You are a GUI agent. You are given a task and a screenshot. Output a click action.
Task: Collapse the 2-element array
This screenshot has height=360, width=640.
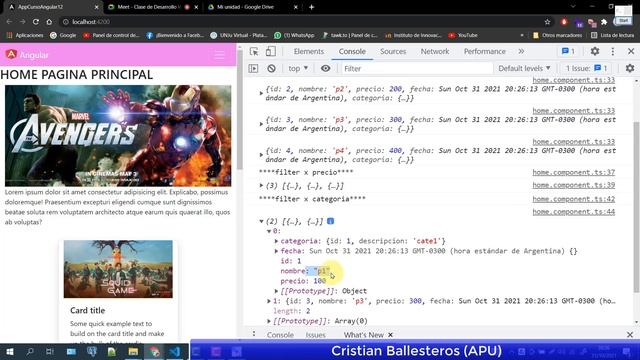[261, 221]
